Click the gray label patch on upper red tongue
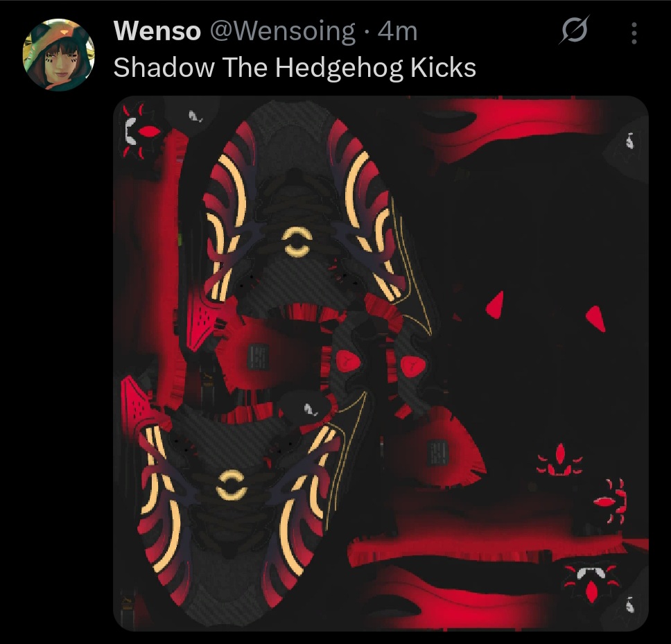Viewport: 671px width, 644px height. coord(258,357)
